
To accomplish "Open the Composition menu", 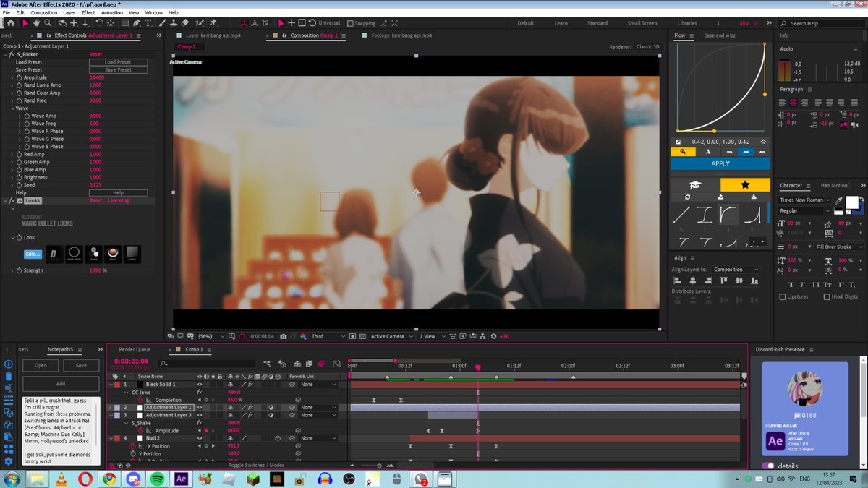I will [44, 12].
